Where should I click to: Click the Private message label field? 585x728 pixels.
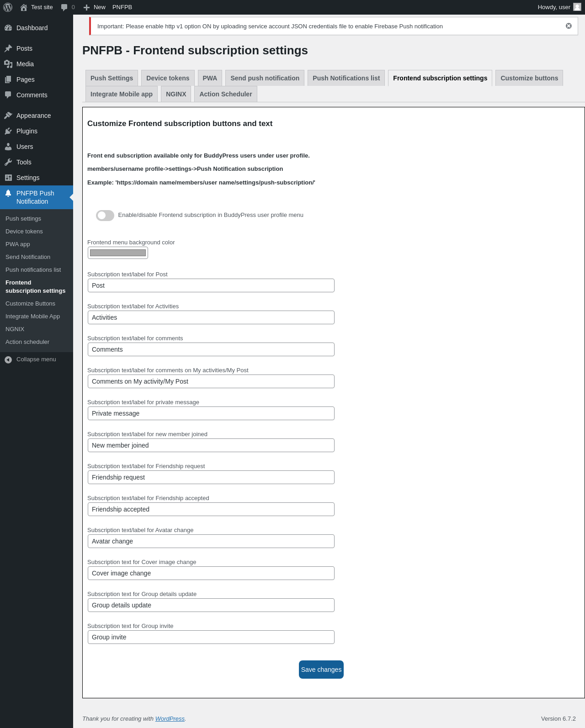click(x=211, y=413)
